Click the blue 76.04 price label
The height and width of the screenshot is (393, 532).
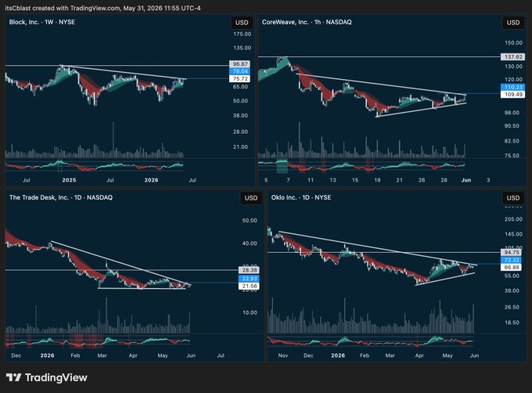(x=240, y=71)
